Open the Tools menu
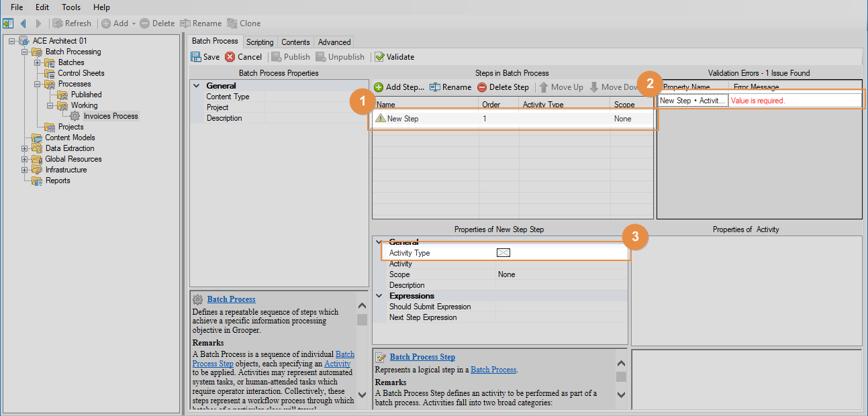 point(71,7)
